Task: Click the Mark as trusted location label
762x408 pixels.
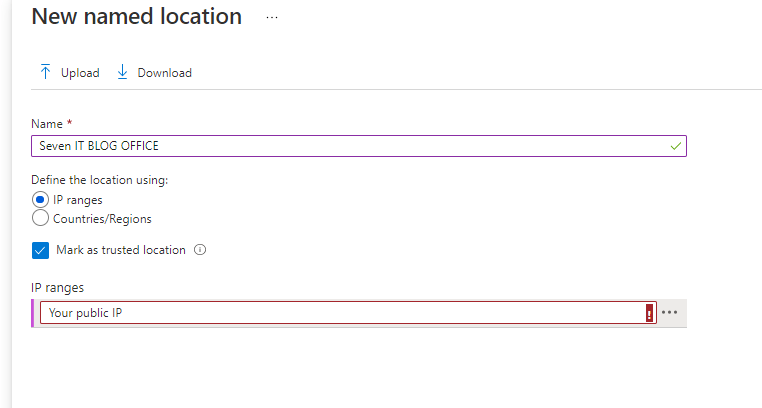Action: point(121,250)
